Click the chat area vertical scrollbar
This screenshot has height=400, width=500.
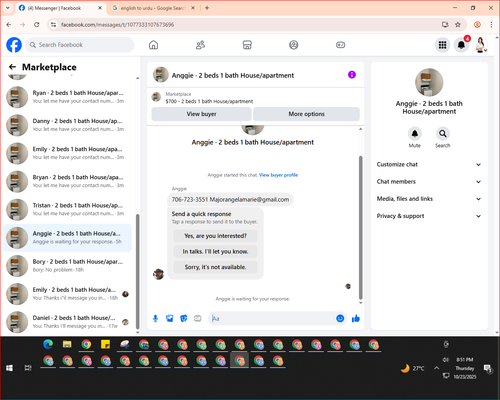click(360, 228)
